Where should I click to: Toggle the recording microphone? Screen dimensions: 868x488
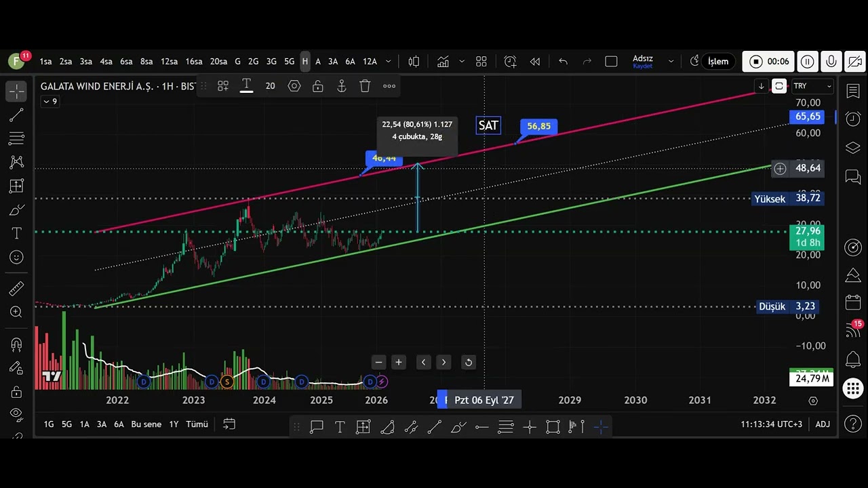coord(831,62)
